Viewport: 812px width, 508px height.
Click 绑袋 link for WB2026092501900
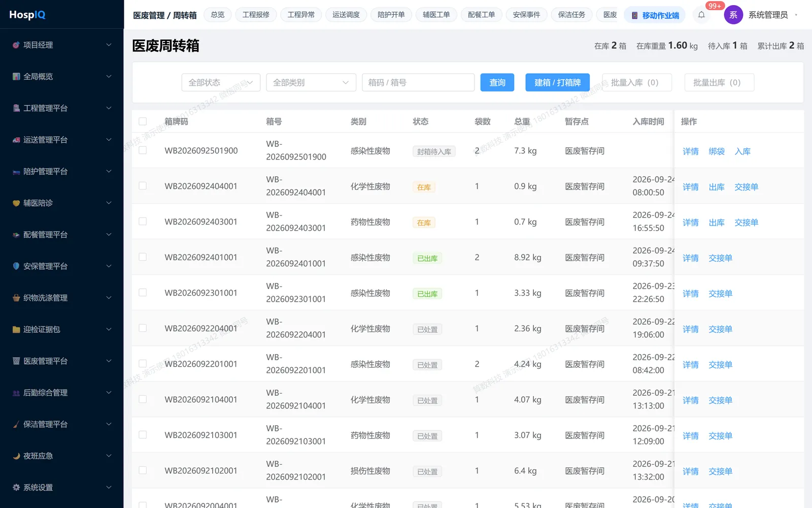tap(717, 151)
